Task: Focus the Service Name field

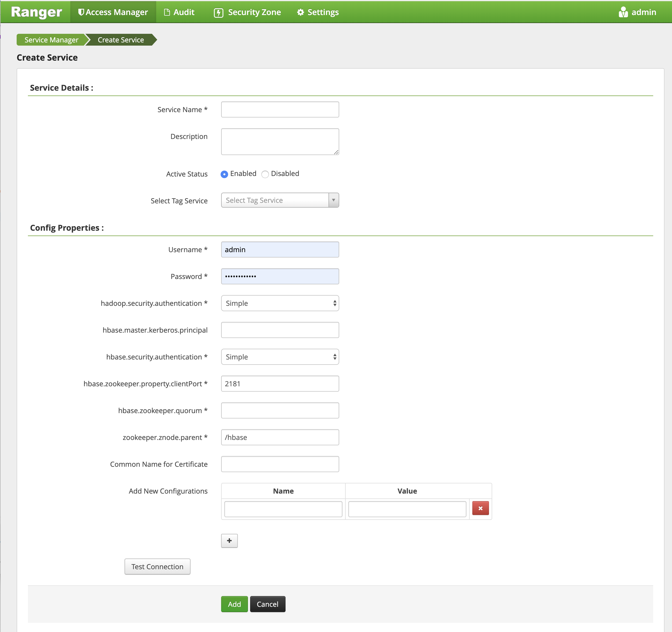Action: [x=280, y=109]
